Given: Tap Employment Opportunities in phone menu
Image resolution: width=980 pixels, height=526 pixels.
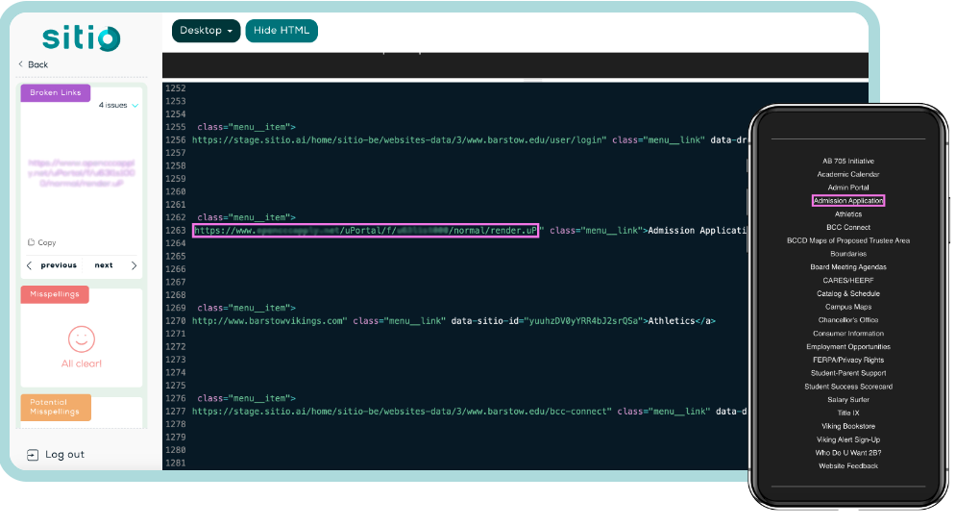Looking at the screenshot, I should 848,347.
